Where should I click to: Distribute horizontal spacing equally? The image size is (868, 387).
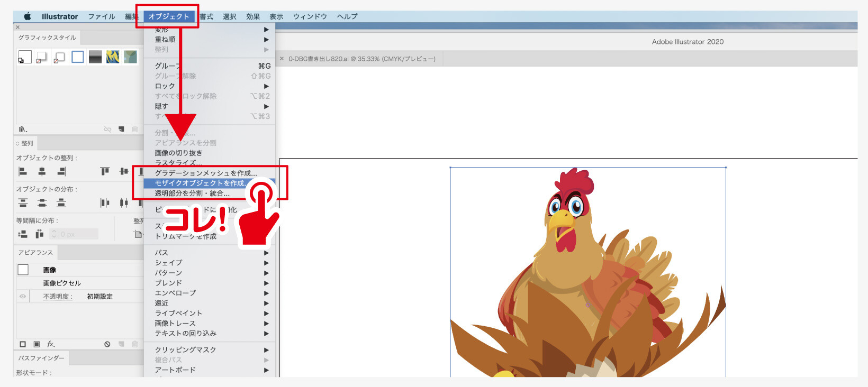(x=40, y=234)
